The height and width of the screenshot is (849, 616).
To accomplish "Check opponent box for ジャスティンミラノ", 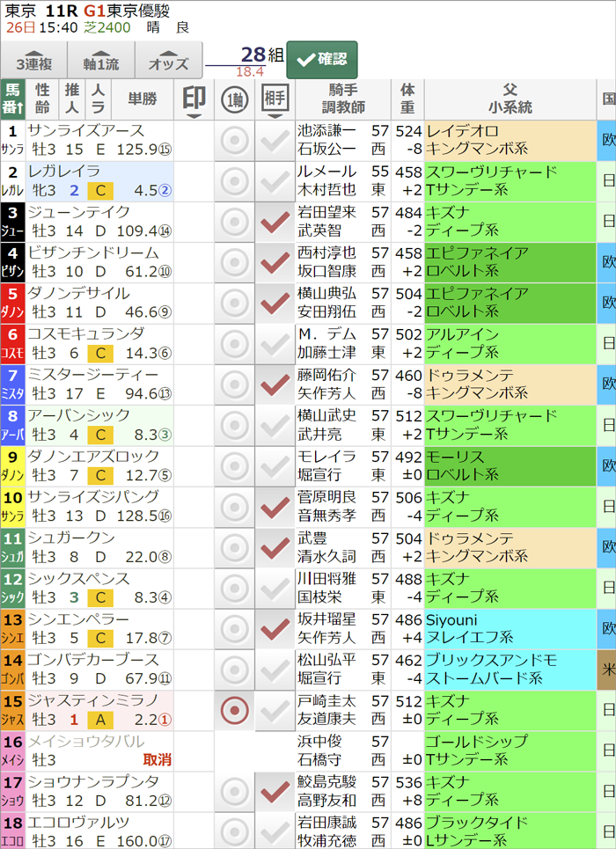I will (275, 710).
